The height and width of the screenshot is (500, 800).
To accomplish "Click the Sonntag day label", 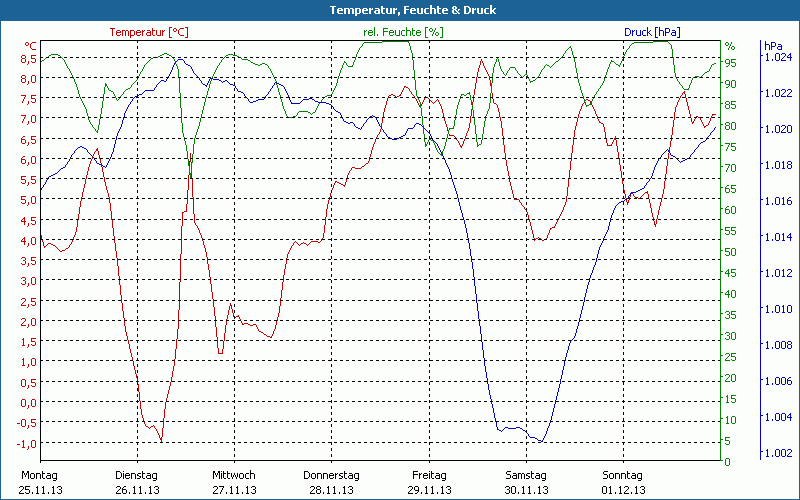I will click(623, 475).
